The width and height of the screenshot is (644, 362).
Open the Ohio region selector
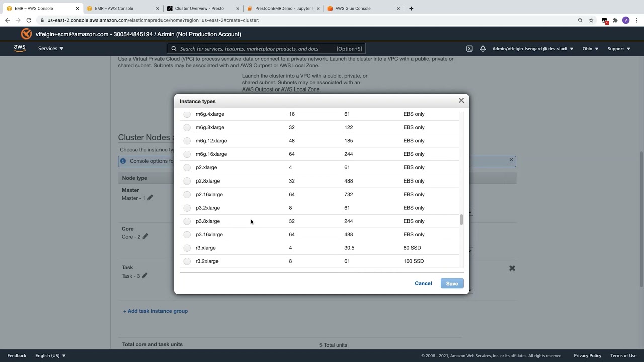590,49
